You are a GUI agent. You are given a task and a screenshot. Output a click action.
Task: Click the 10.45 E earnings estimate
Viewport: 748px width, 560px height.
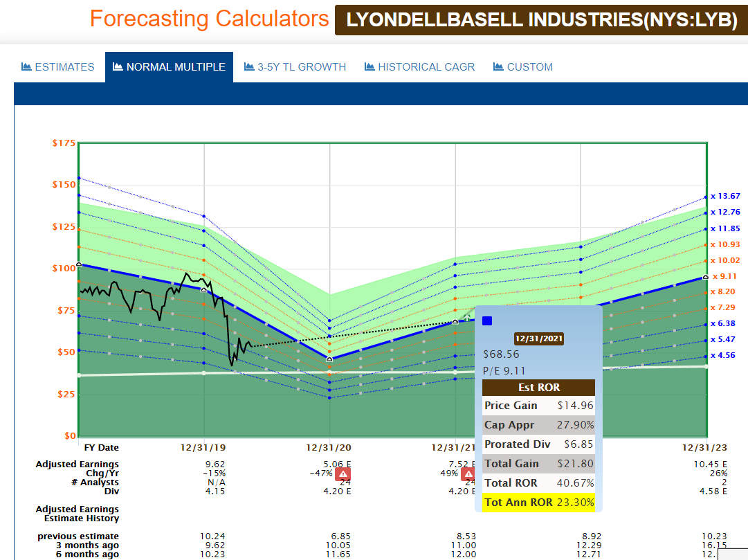pyautogui.click(x=711, y=464)
